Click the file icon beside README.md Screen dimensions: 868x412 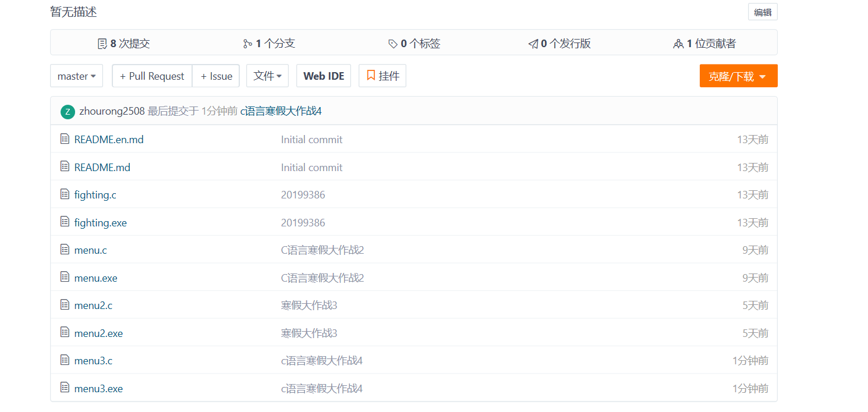pos(65,166)
